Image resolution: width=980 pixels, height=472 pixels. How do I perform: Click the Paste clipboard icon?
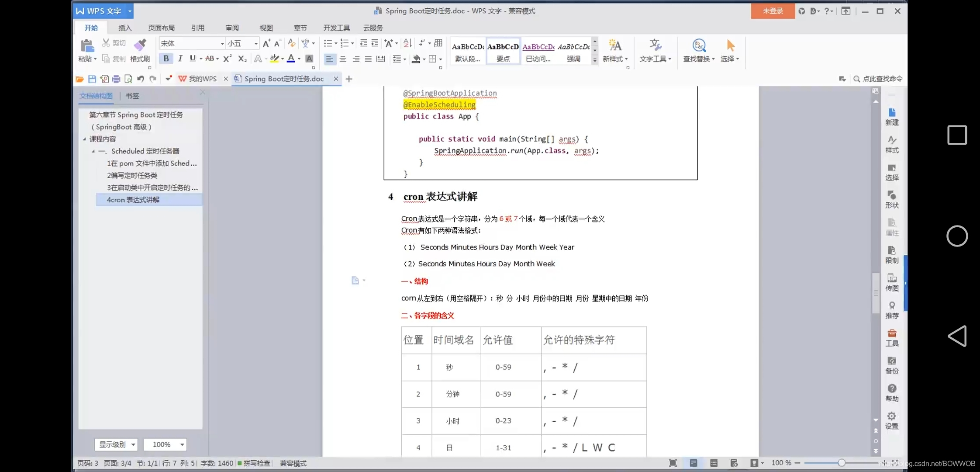click(x=87, y=45)
